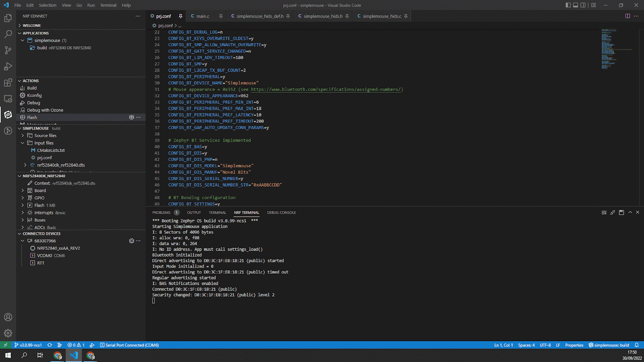The width and height of the screenshot is (644, 362).
Task: Open the Manage gear icon
Action: (x=8, y=333)
